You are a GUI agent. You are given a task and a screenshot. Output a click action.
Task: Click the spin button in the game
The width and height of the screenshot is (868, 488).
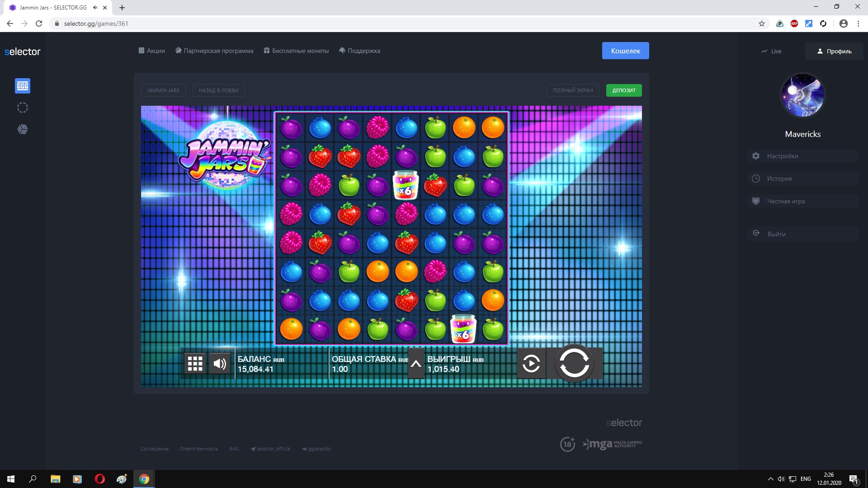tap(574, 363)
